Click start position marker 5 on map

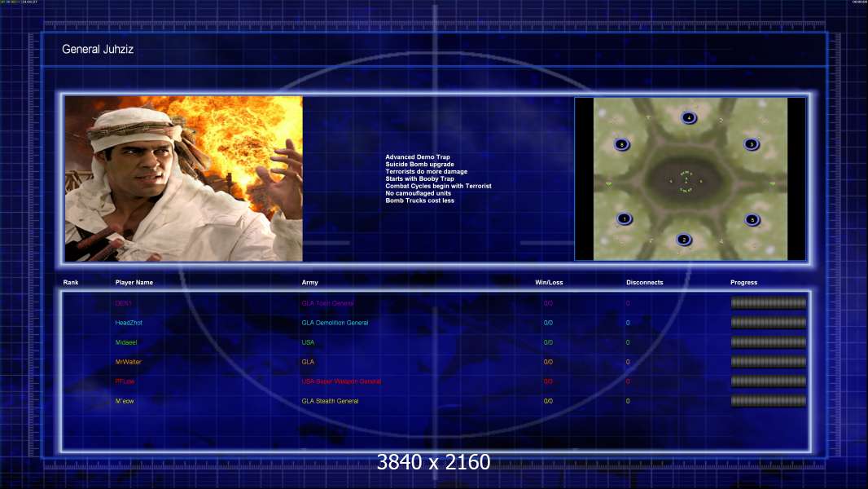752,220
